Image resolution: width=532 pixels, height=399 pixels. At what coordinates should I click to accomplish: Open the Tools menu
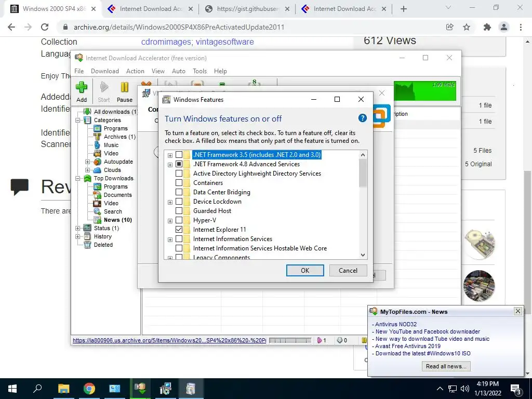coord(199,71)
